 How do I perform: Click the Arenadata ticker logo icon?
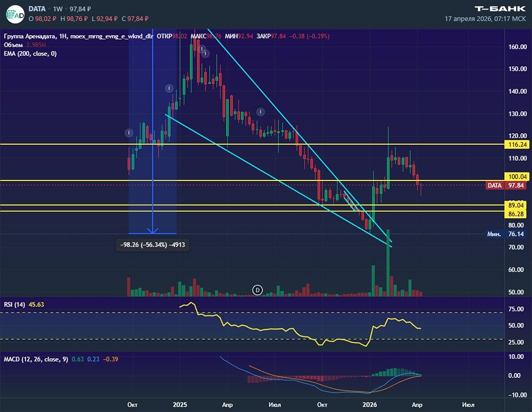[15, 14]
